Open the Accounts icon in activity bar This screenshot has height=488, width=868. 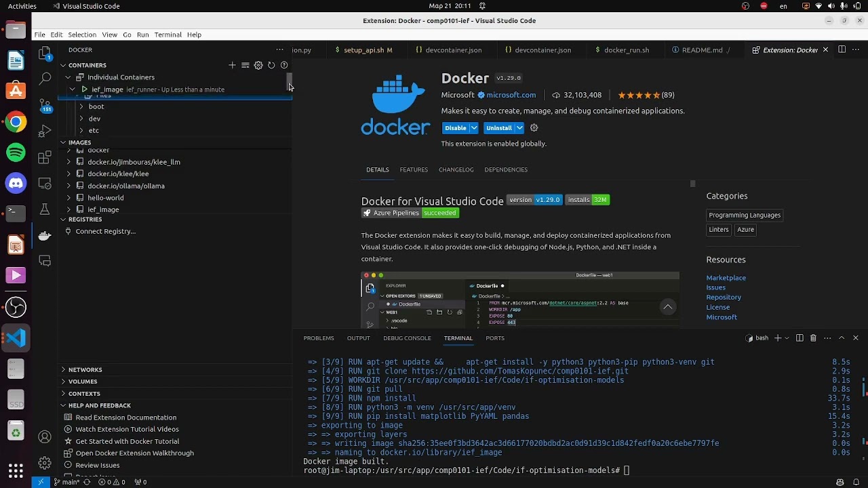(45, 437)
